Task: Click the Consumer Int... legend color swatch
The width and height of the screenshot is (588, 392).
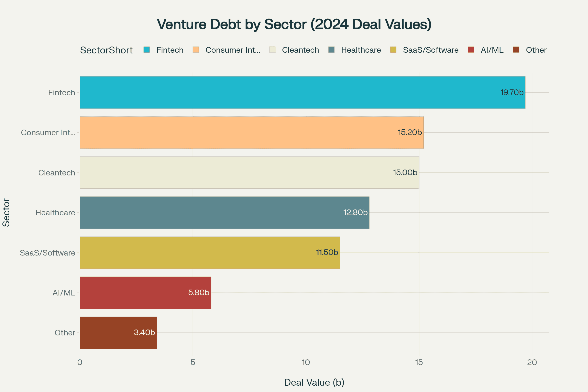Action: [x=196, y=50]
